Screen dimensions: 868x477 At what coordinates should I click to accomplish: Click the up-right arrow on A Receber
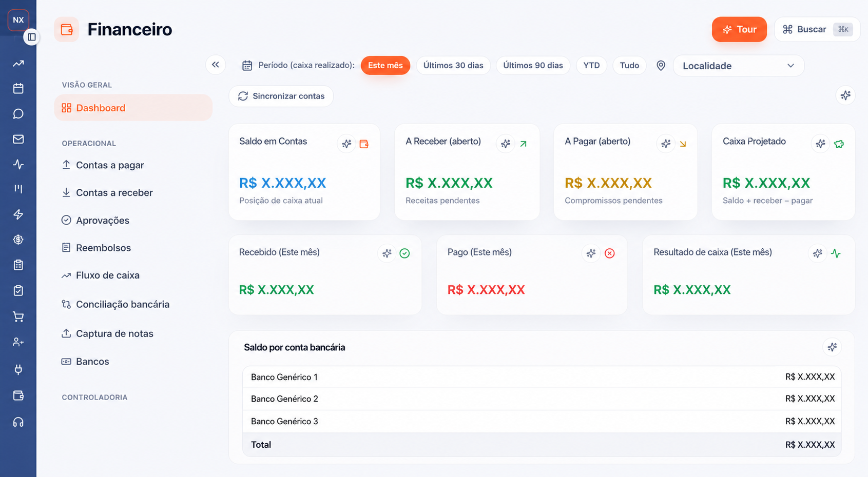click(x=523, y=144)
